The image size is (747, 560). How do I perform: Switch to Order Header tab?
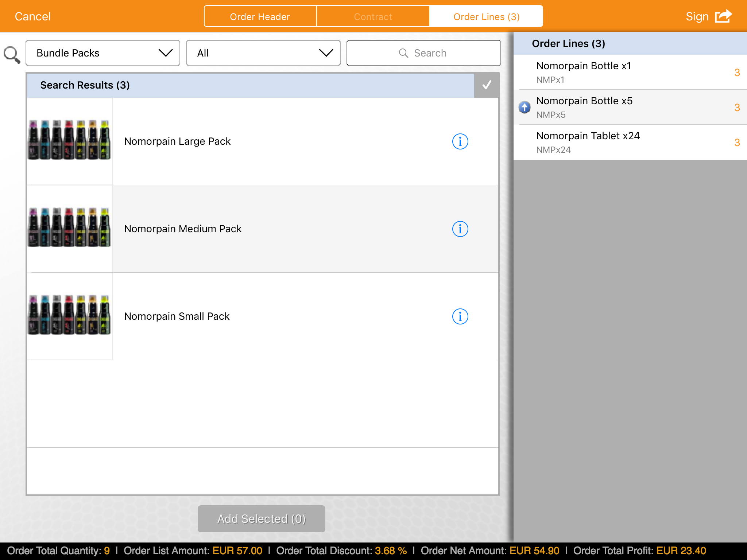[260, 17]
